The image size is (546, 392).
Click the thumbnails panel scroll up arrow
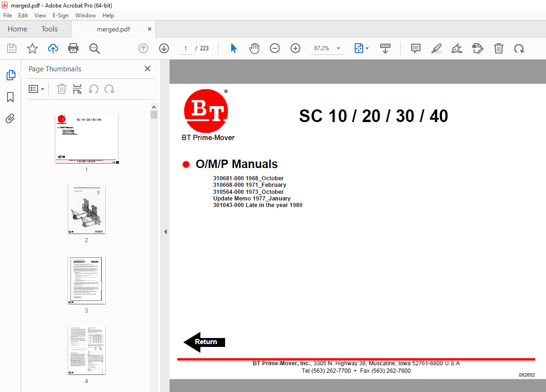154,107
